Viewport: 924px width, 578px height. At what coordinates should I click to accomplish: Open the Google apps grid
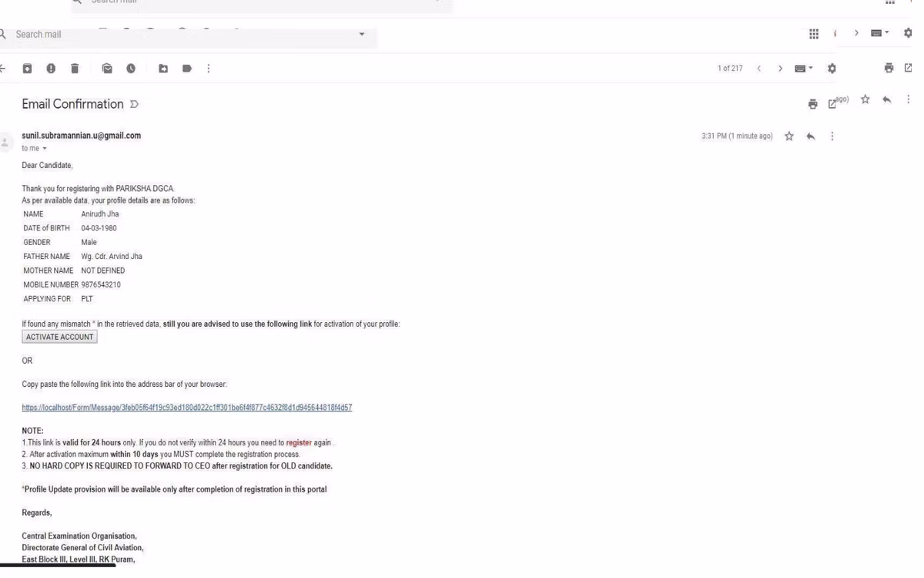pyautogui.click(x=814, y=34)
